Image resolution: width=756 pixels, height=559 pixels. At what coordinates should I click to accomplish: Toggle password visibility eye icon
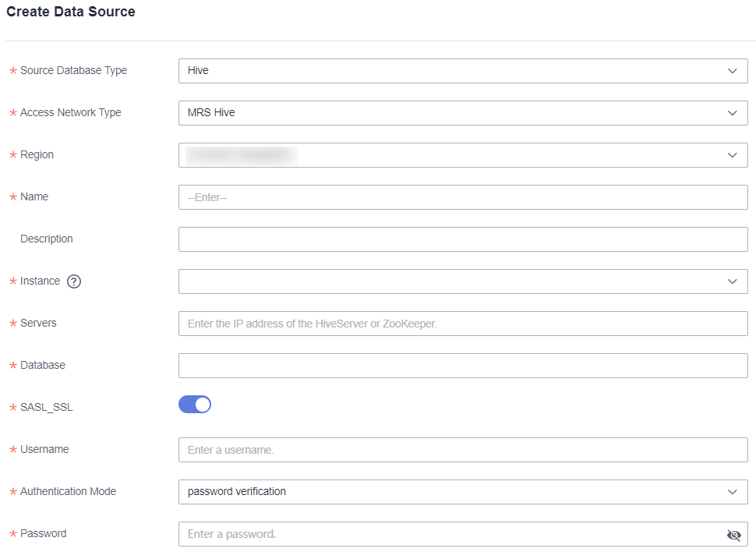point(733,535)
